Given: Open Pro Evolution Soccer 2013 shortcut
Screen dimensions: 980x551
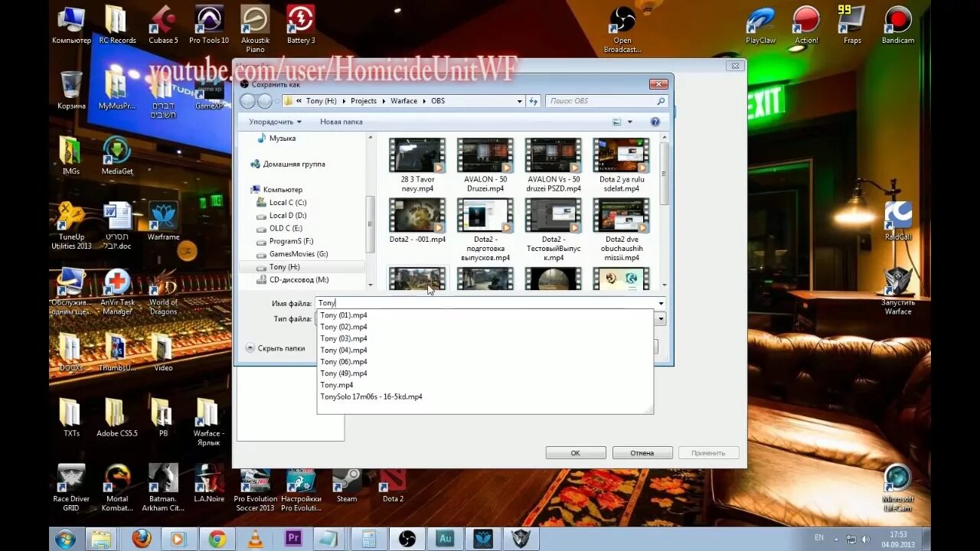Looking at the screenshot, I should [255, 488].
